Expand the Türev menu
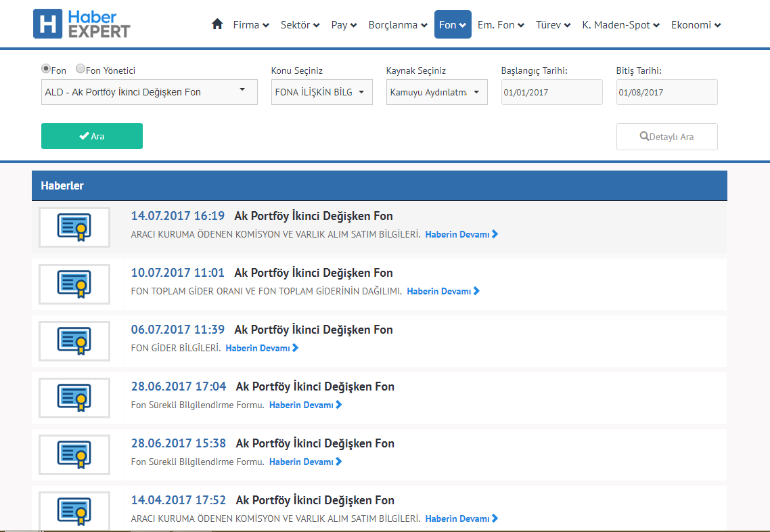Viewport: 770px width, 532px height. pos(553,24)
